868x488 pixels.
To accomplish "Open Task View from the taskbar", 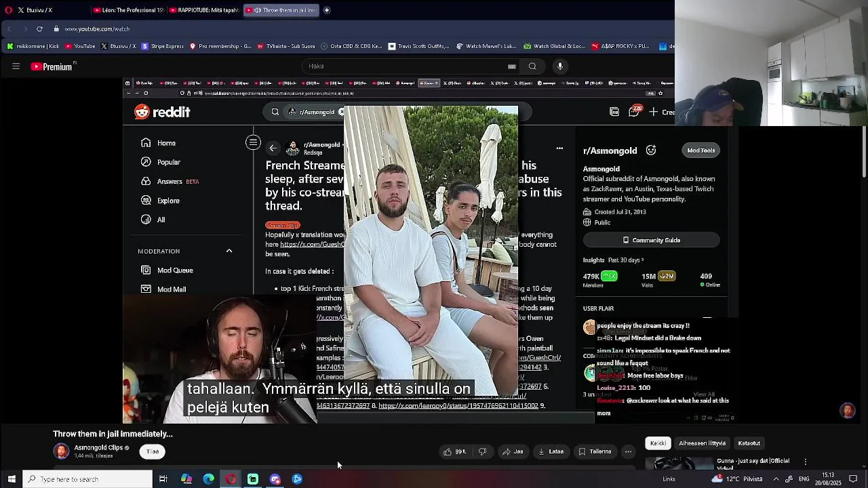I will [163, 479].
